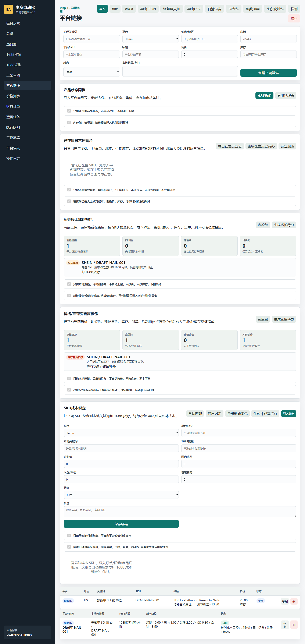Open the 状态 启用 dropdown
The width and height of the screenshot is (305, 644).
(x=121, y=495)
